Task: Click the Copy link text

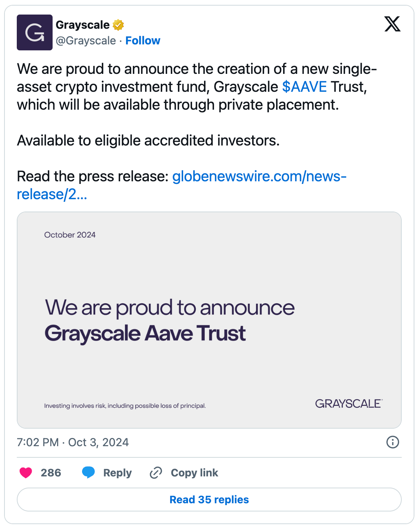Action: point(194,473)
